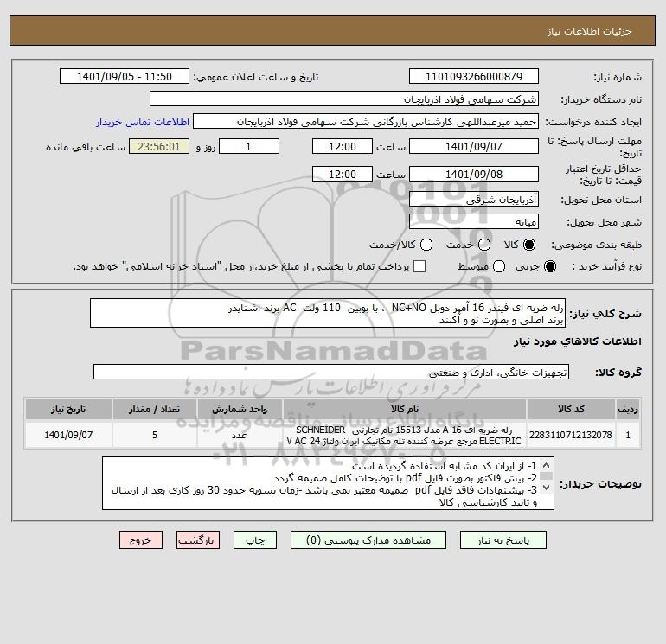Click the unit cell عدد
Image resolution: width=666 pixels, height=644 pixels.
coord(240,435)
